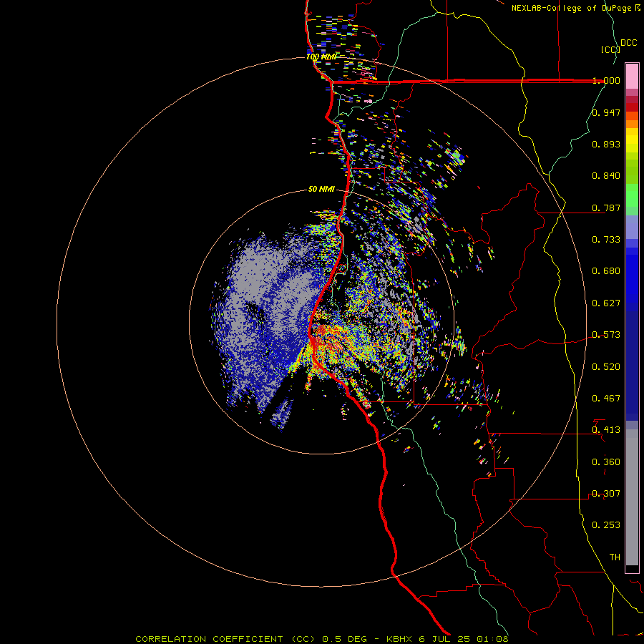Click the 0.840 scale label

pos(606,175)
